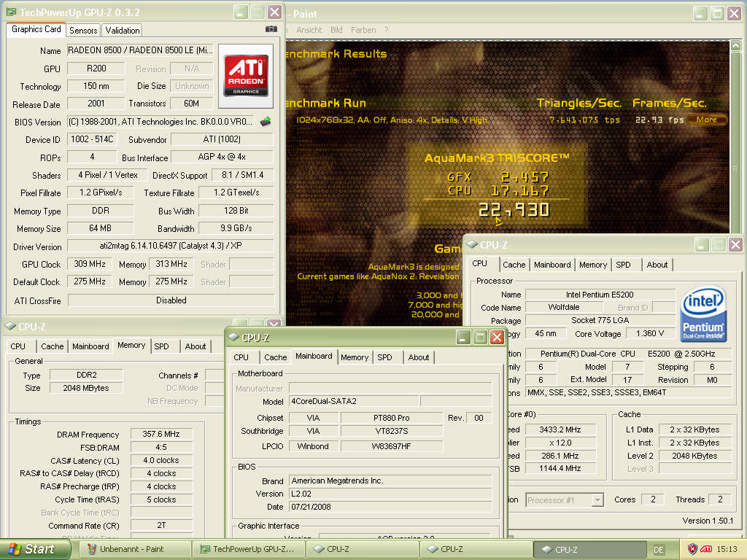Open CPU tab in Mainboard CPU-Z window
The height and width of the screenshot is (560, 747).
pos(241,357)
